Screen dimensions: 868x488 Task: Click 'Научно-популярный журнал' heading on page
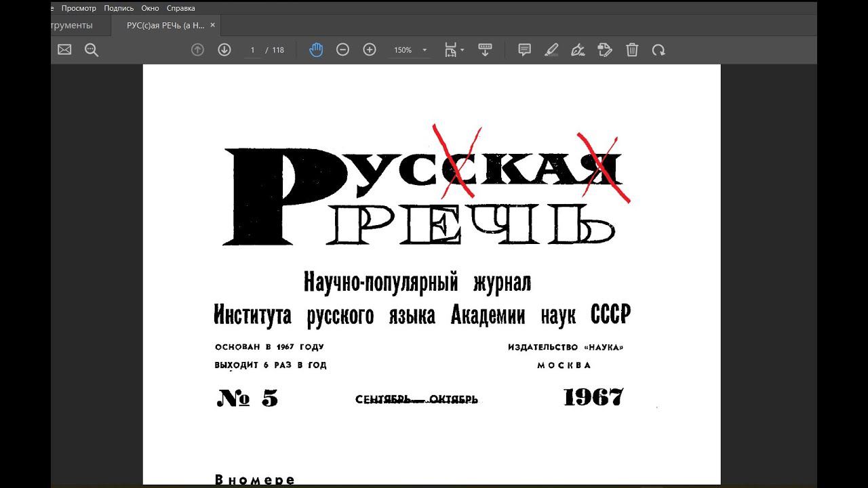(x=417, y=282)
